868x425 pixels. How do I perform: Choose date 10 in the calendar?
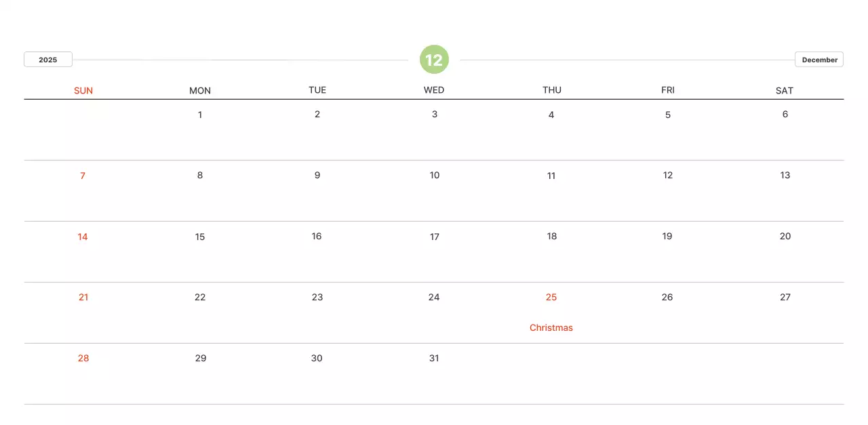click(435, 176)
